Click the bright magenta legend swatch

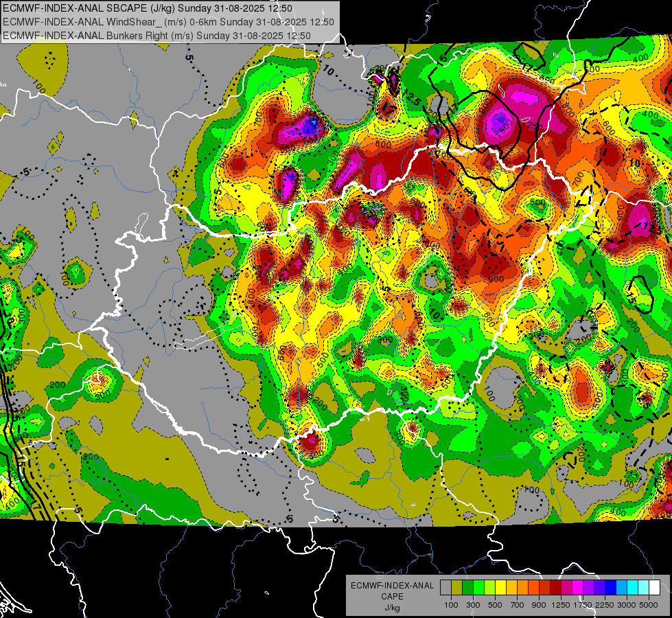(578, 588)
